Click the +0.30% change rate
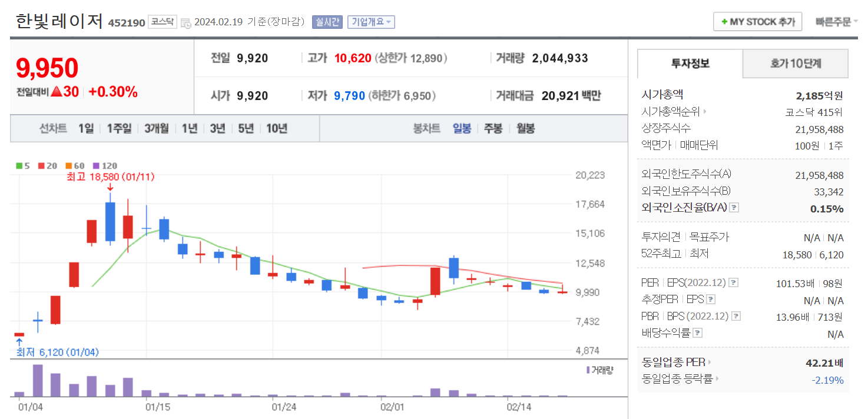This screenshot has width=868, height=419. (x=114, y=92)
